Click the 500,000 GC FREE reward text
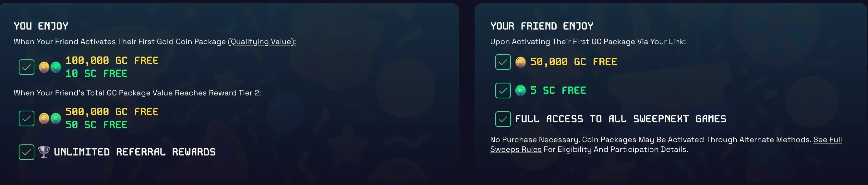This screenshot has height=185, width=868. coord(112,112)
